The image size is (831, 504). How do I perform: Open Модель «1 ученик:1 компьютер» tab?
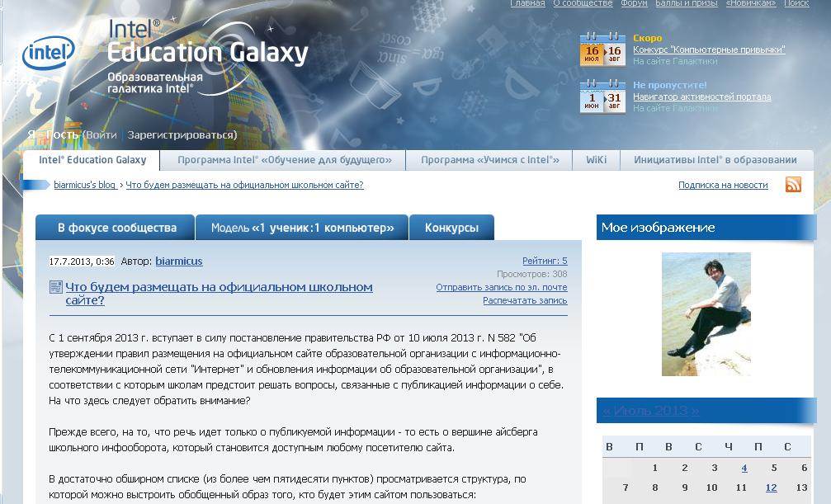point(301,228)
